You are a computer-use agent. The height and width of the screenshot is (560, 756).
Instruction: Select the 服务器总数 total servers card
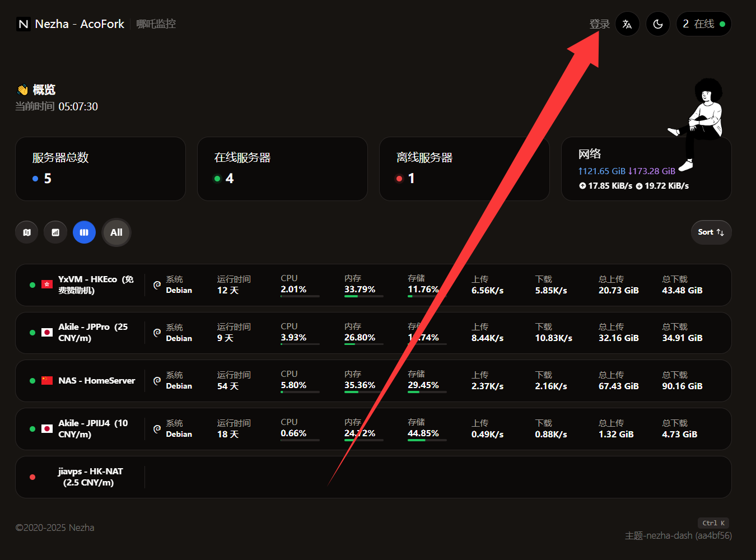pyautogui.click(x=100, y=169)
